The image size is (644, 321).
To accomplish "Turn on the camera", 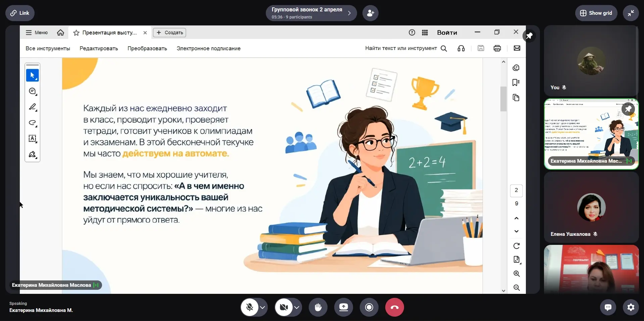I will tap(284, 307).
